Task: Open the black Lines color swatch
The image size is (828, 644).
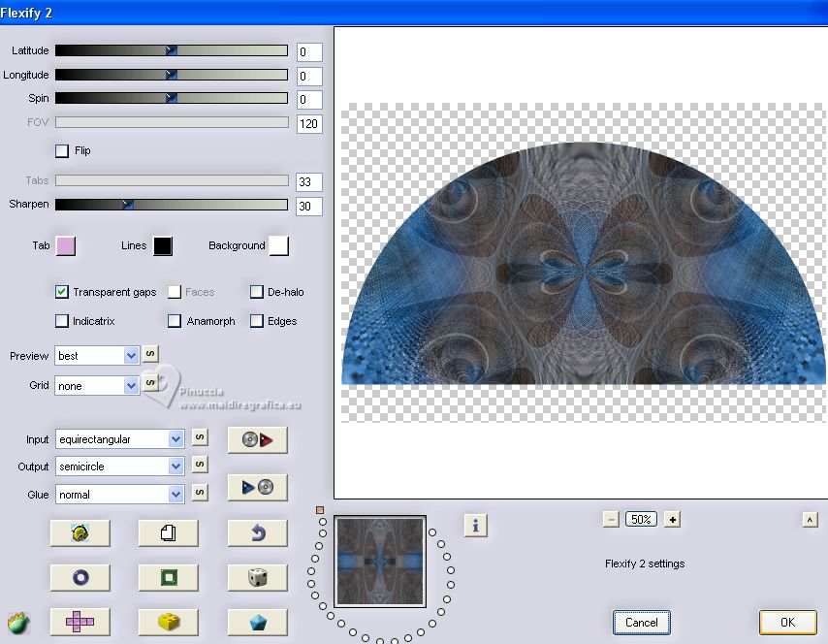Action: (x=163, y=246)
